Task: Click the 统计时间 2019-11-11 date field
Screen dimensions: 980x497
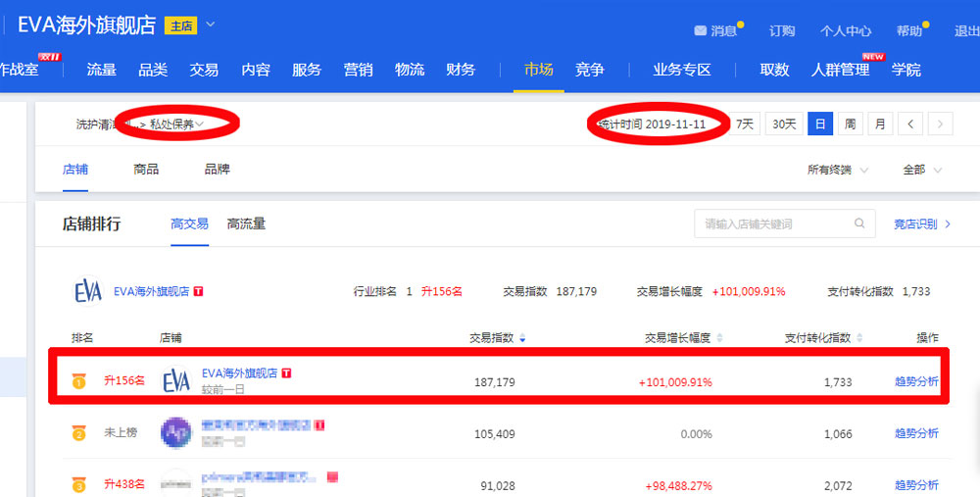Action: coord(652,124)
